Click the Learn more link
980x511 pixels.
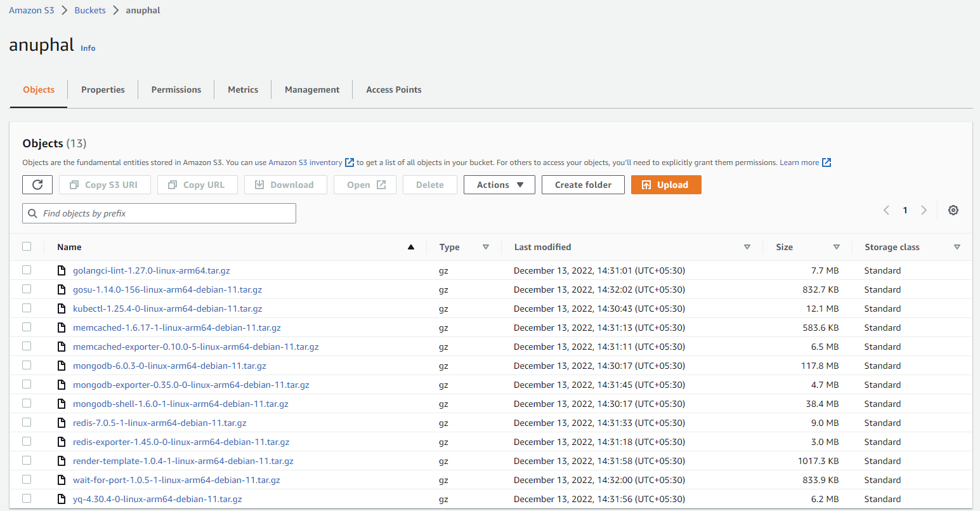799,163
